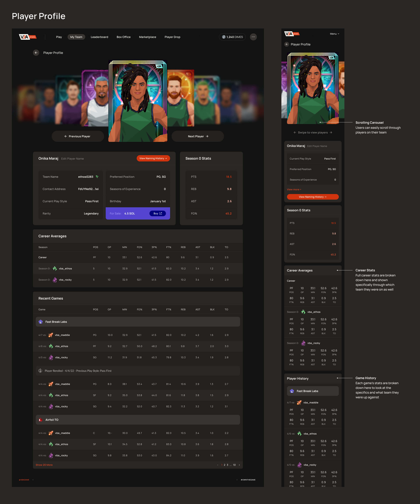Select the My Team nav tab
Image resolution: width=420 pixels, height=504 pixels.
[x=76, y=37]
